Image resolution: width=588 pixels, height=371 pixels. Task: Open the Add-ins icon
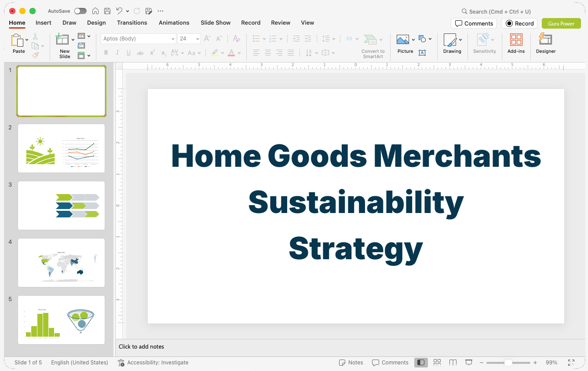click(516, 40)
